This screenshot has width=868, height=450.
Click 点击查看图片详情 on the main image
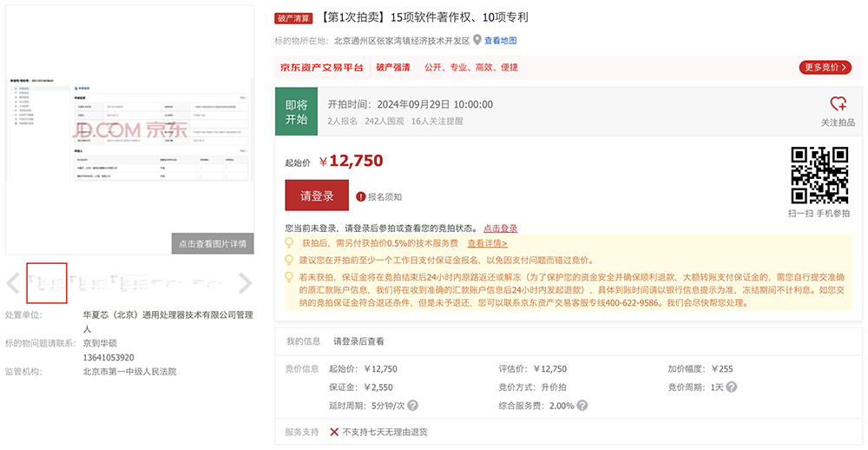213,244
